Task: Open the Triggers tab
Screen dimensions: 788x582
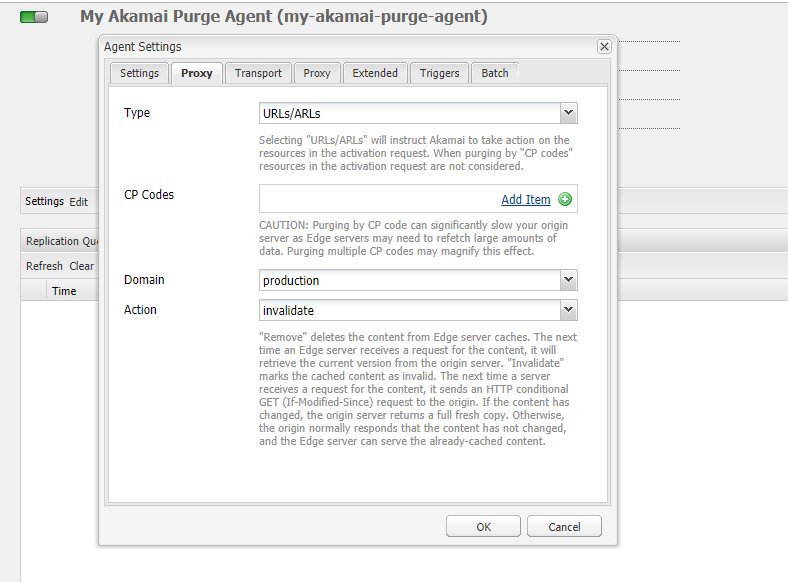Action: pos(440,73)
